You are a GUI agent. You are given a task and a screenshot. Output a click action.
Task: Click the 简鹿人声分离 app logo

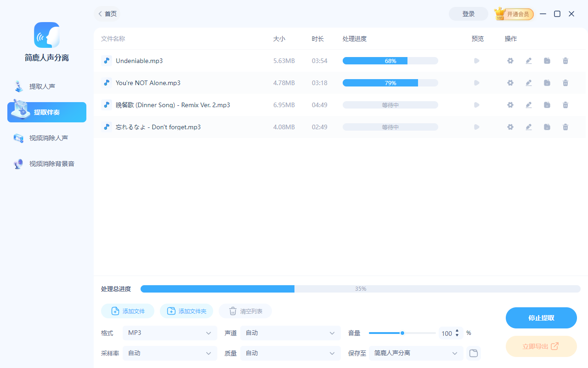(x=47, y=35)
